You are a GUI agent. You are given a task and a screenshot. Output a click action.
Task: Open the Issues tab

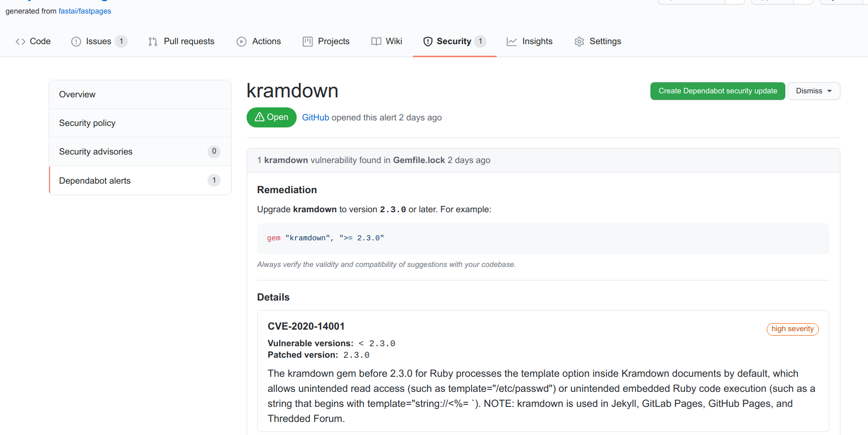[98, 41]
